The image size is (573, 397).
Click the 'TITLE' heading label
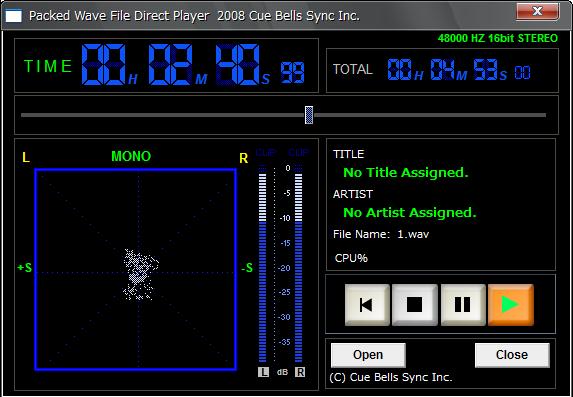pyautogui.click(x=349, y=154)
